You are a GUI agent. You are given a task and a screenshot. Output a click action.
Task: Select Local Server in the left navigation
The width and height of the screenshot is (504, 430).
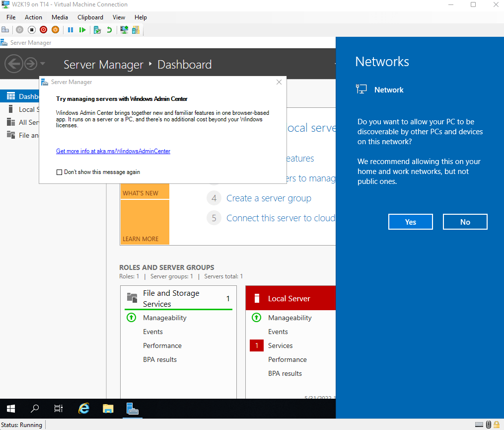point(19,109)
